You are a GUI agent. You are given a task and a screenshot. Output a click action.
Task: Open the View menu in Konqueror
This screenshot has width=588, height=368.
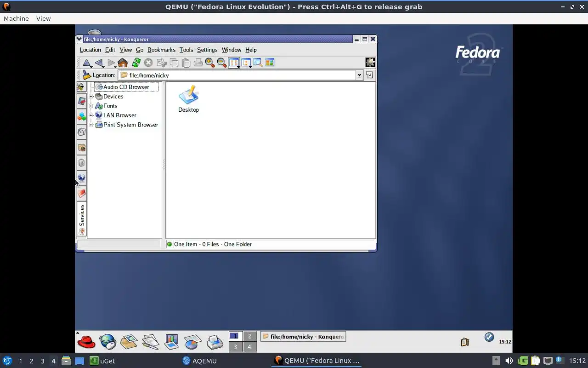(125, 50)
